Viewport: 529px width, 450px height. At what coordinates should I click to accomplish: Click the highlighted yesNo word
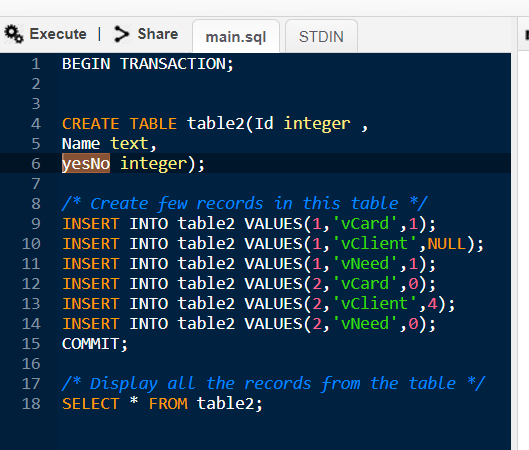(x=86, y=164)
